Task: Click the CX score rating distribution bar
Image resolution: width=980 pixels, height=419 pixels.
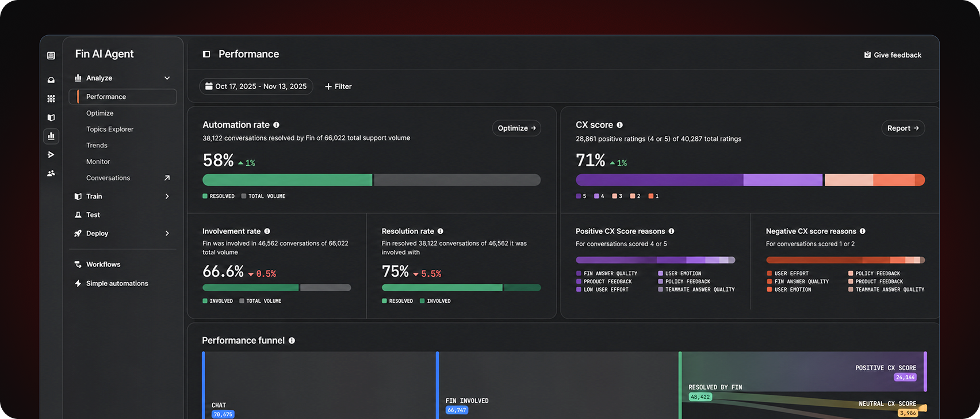Action: [750, 180]
